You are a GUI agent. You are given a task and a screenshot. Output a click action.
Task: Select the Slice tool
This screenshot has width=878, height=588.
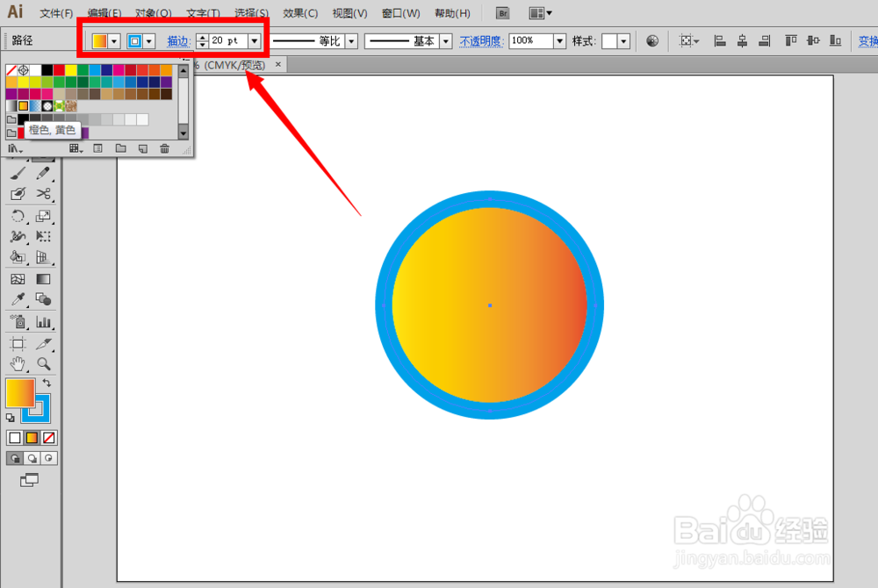[43, 343]
